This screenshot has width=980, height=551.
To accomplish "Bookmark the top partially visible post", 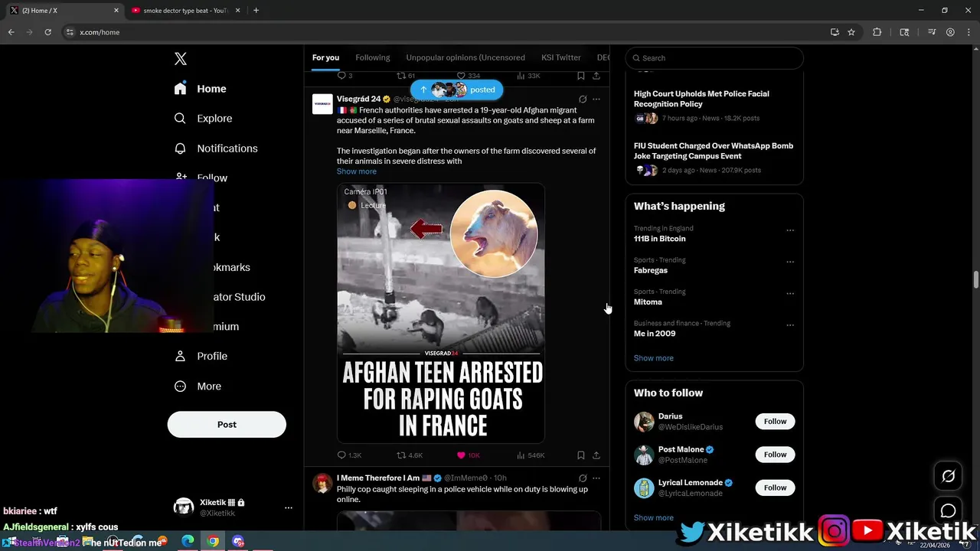I will [x=581, y=76].
